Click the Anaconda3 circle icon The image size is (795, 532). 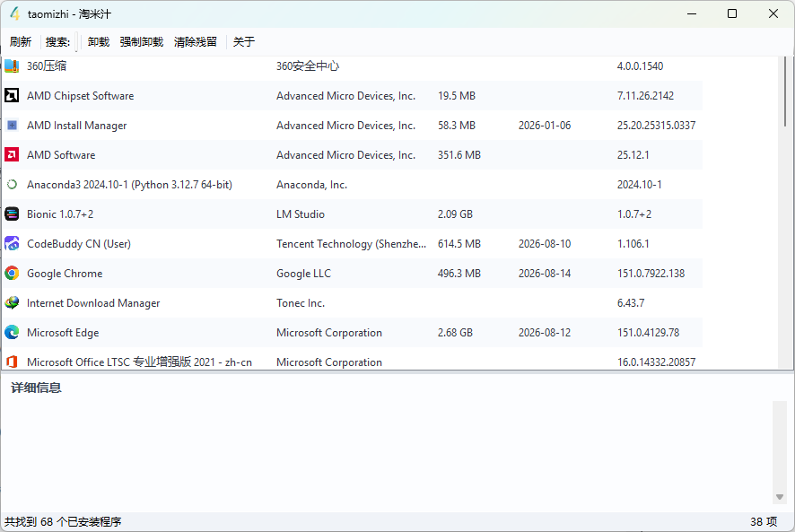coord(12,185)
